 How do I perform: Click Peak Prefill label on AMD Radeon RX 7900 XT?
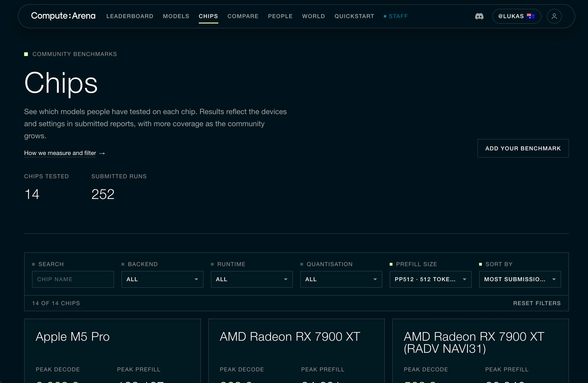(323, 369)
